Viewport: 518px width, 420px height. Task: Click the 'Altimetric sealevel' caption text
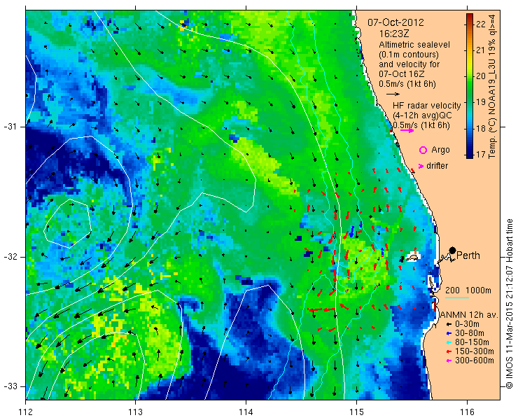pos(414,45)
